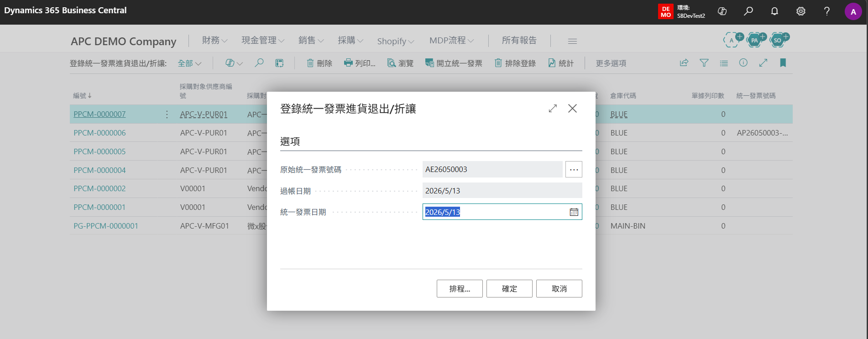Open 所有報告 menu item
The height and width of the screenshot is (339, 868).
point(519,41)
